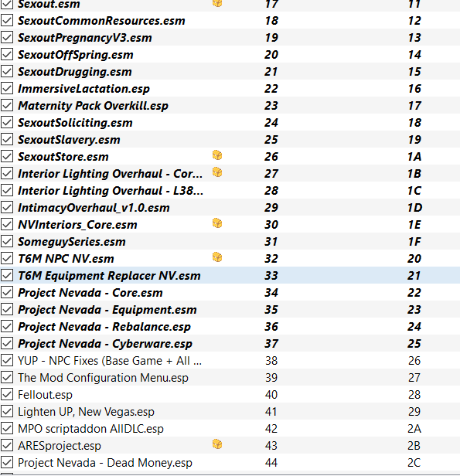Click mod index 1F on SomeguySeries.esm row
Image resolution: width=460 pixels, height=476 pixels.
point(414,242)
